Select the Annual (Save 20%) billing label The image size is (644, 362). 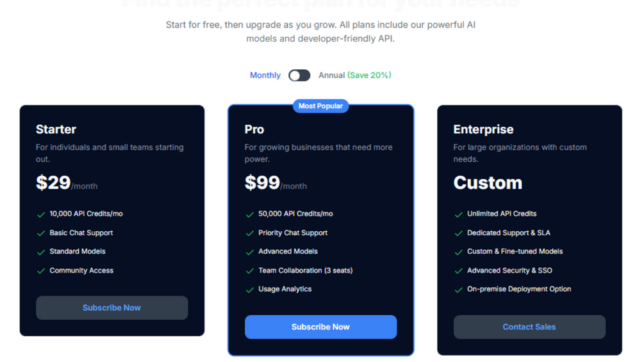[x=354, y=76]
